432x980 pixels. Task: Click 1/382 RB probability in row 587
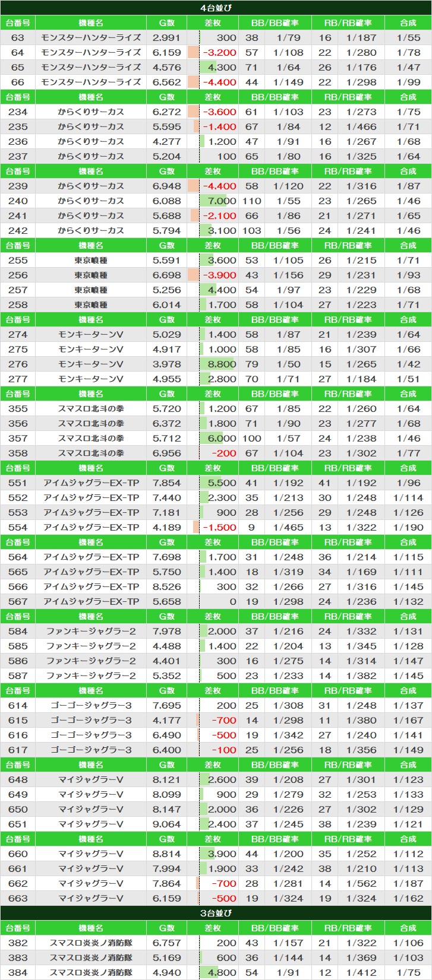coord(361,675)
